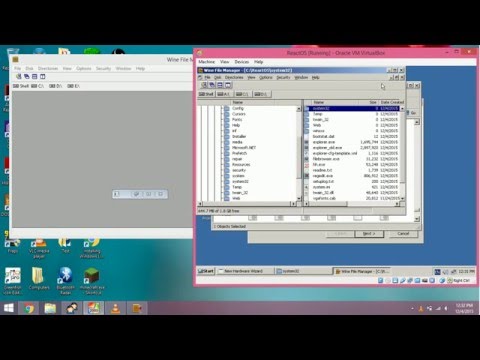
Task: Open VirtualBox View menu
Action: click(x=225, y=62)
